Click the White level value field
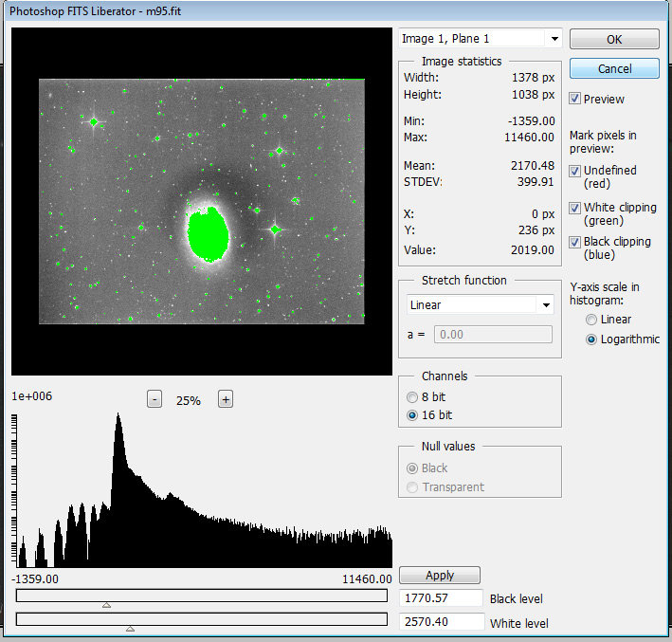This screenshot has height=642, width=672. pyautogui.click(x=441, y=623)
